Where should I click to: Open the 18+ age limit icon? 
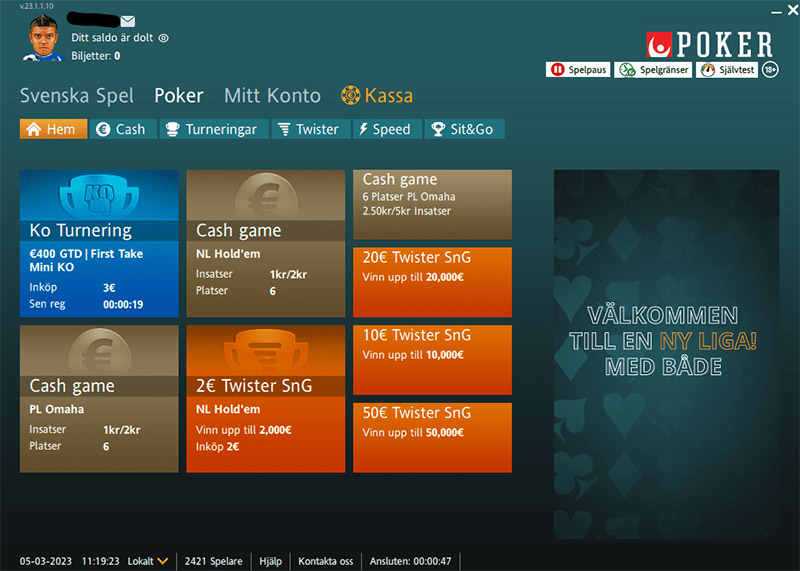(770, 70)
